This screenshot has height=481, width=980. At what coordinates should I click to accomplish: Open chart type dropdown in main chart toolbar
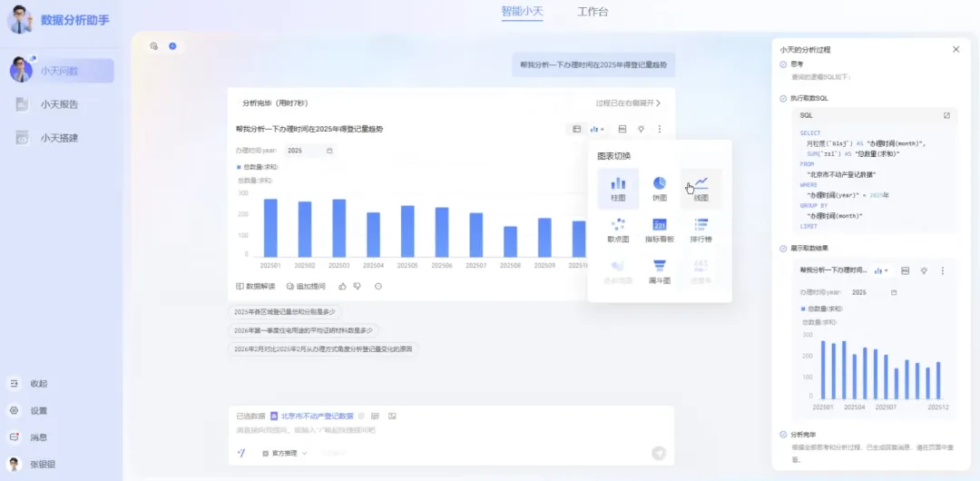[598, 129]
